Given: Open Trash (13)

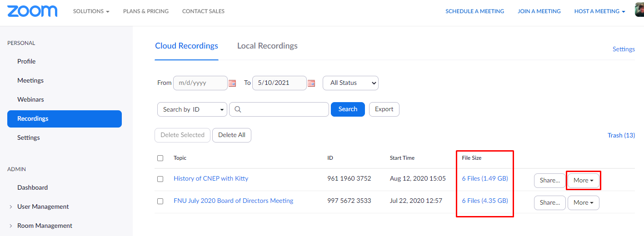Looking at the screenshot, I should tap(621, 135).
